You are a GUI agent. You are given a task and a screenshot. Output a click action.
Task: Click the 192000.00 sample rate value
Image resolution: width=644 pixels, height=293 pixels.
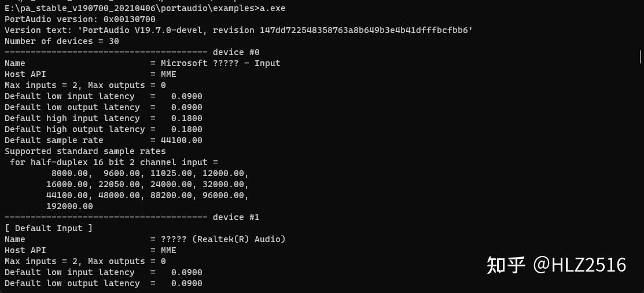(69, 206)
